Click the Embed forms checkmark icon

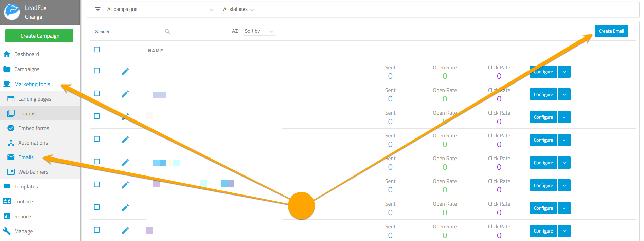[11, 128]
